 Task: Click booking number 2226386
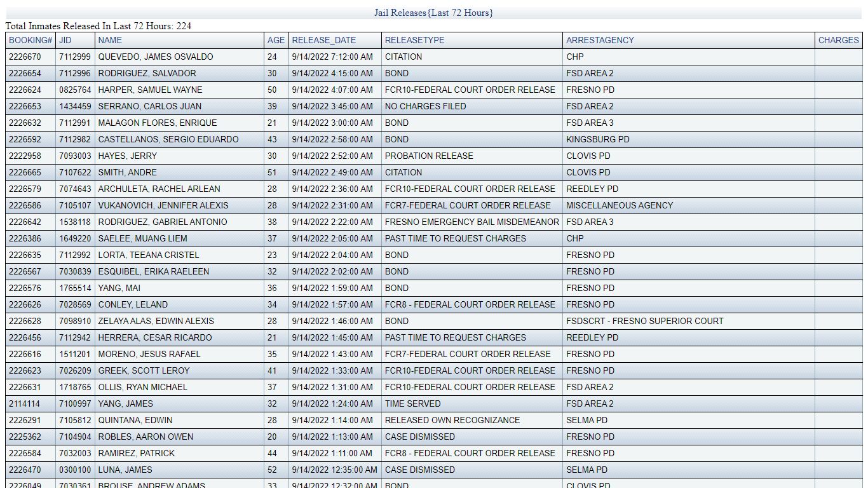pos(25,238)
